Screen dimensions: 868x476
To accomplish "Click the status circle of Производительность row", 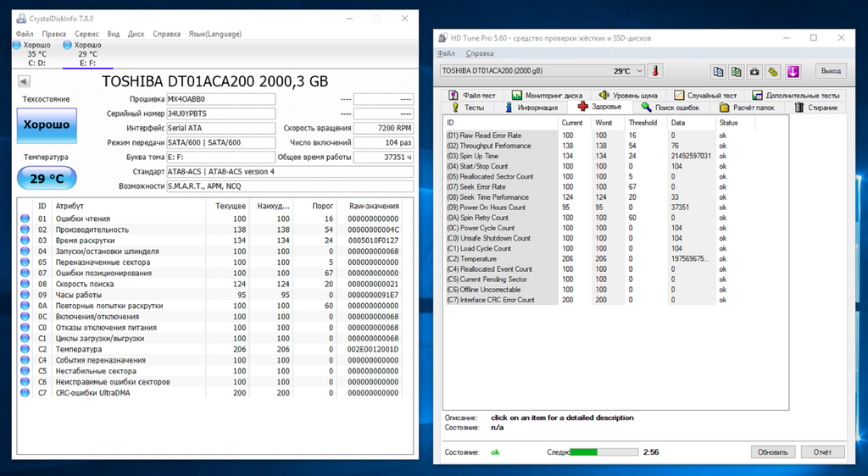I will (25, 230).
